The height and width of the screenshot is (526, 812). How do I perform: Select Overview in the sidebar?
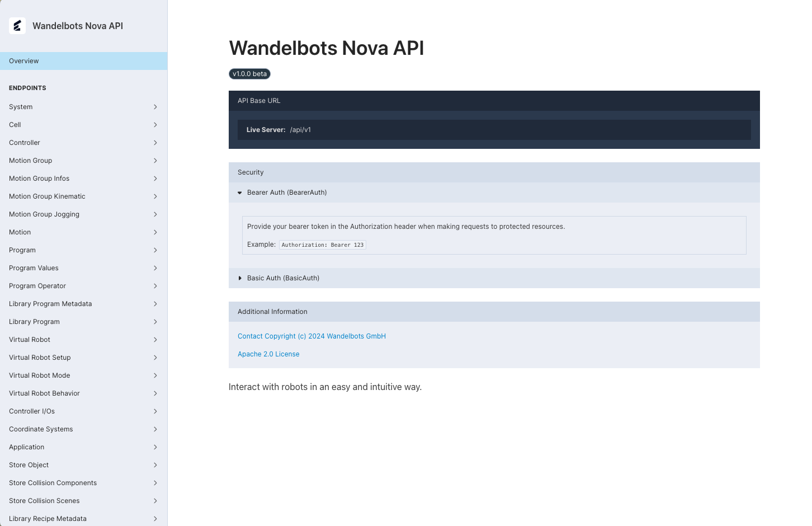click(x=23, y=60)
